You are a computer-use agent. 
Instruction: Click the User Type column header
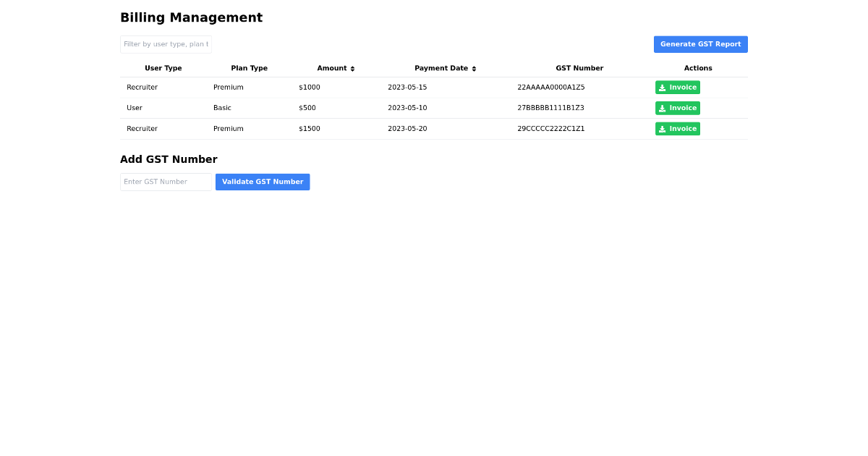point(163,68)
